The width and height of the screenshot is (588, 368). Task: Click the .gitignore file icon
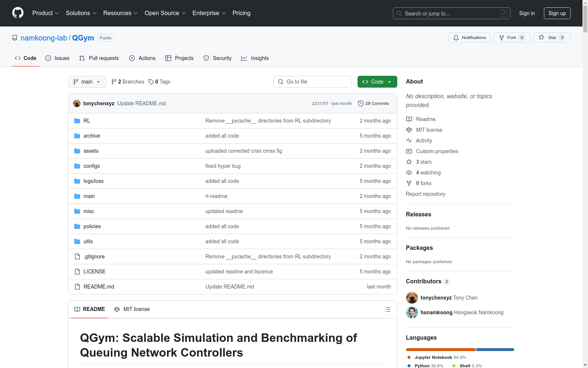77,256
